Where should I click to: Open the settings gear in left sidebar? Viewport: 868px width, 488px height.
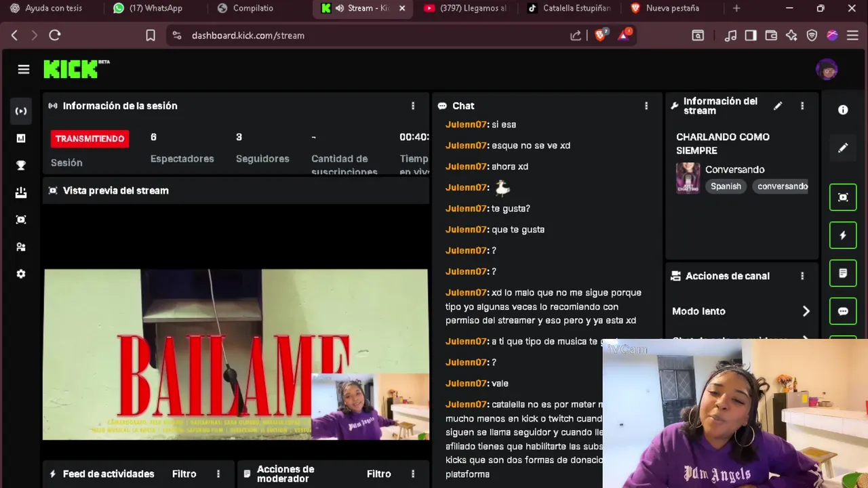coord(21,274)
